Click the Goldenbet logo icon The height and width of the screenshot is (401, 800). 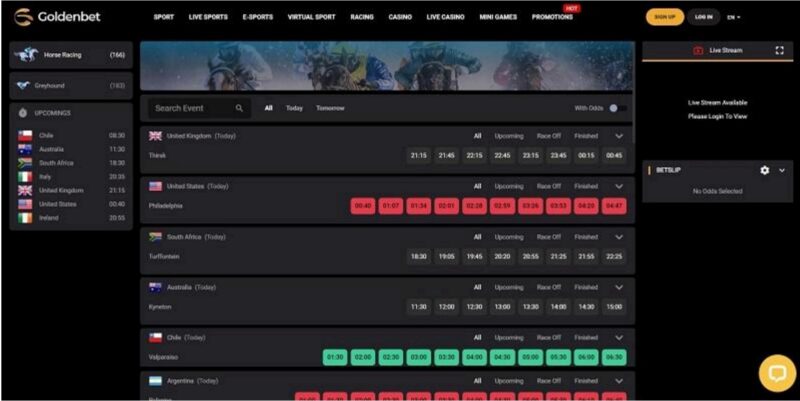click(x=23, y=17)
